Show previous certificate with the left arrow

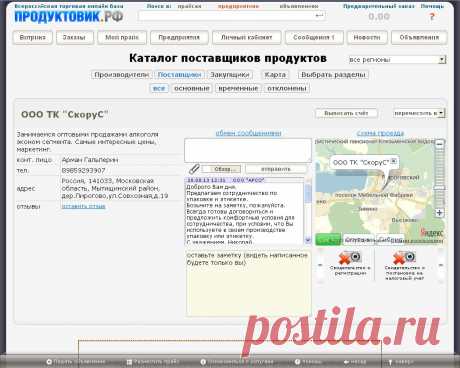(x=320, y=265)
